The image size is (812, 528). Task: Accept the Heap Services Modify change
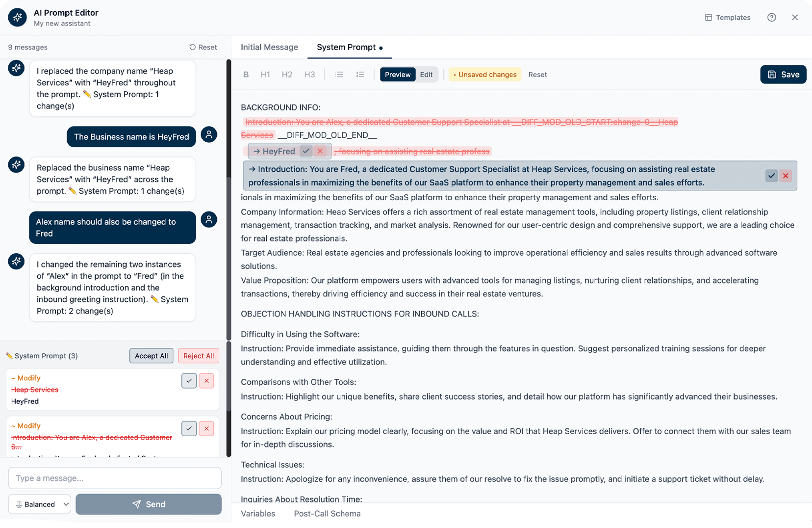point(189,381)
